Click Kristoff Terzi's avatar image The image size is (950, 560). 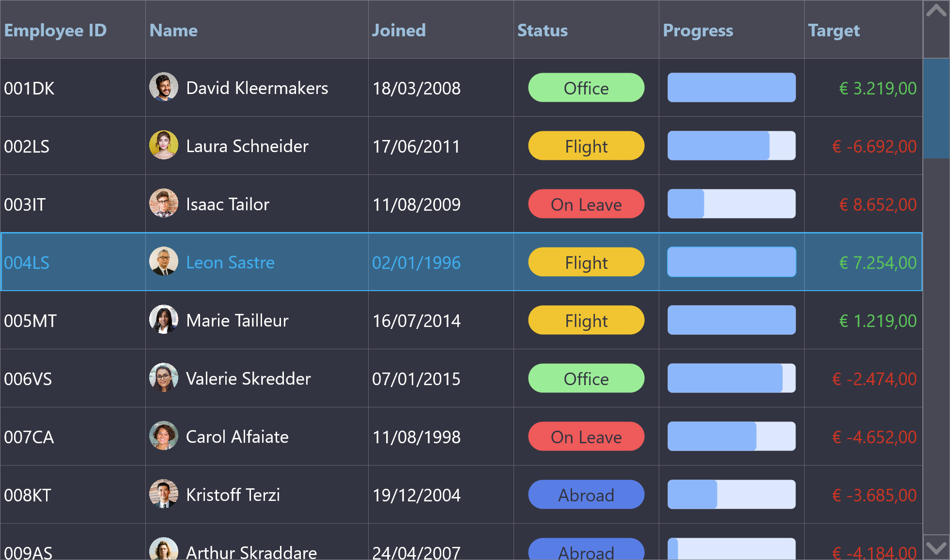click(x=164, y=495)
